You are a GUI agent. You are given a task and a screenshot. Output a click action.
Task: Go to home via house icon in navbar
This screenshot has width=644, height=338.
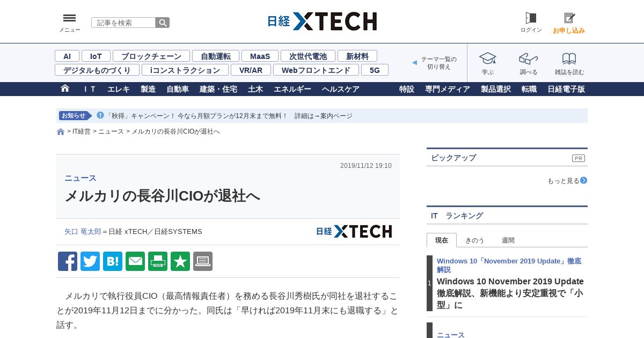(65, 89)
